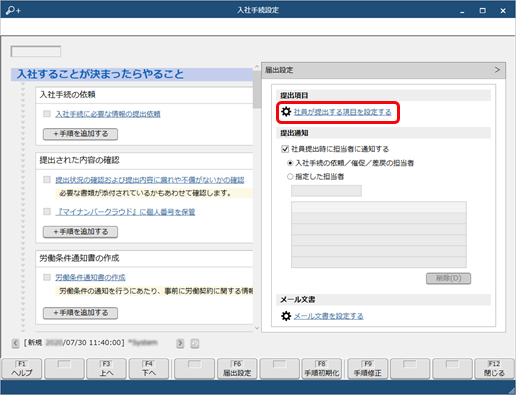Click the search-plus icon in title bar

tap(13, 10)
